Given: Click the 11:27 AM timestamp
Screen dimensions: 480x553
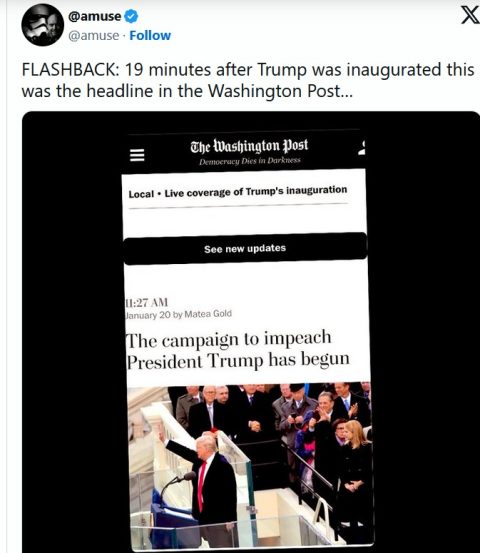Looking at the screenshot, I should tap(147, 303).
